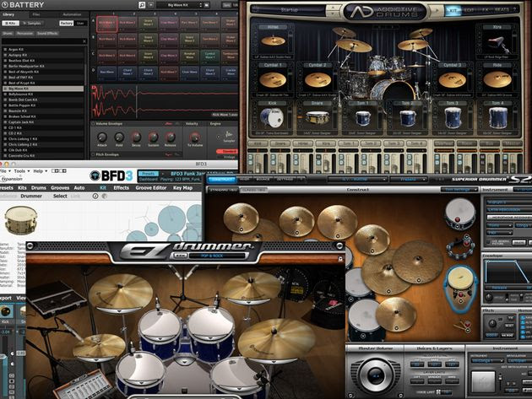Switch Battery library to User content
The image size is (532, 399).
pyautogui.click(x=80, y=23)
